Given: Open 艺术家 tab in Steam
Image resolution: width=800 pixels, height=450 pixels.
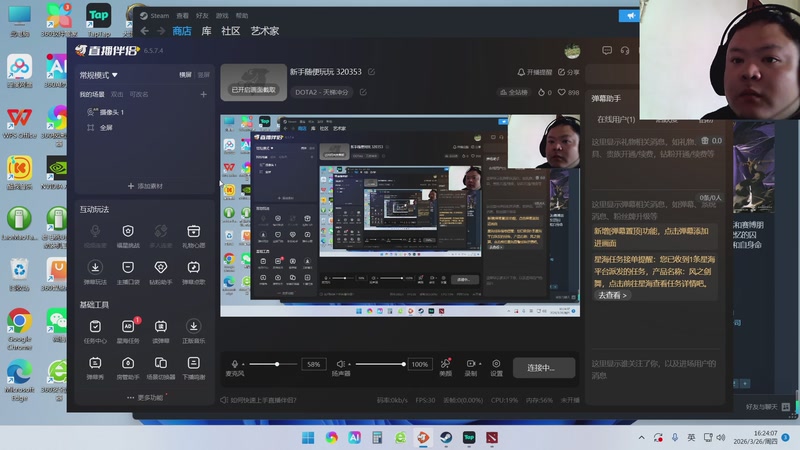Looking at the screenshot, I should [265, 31].
